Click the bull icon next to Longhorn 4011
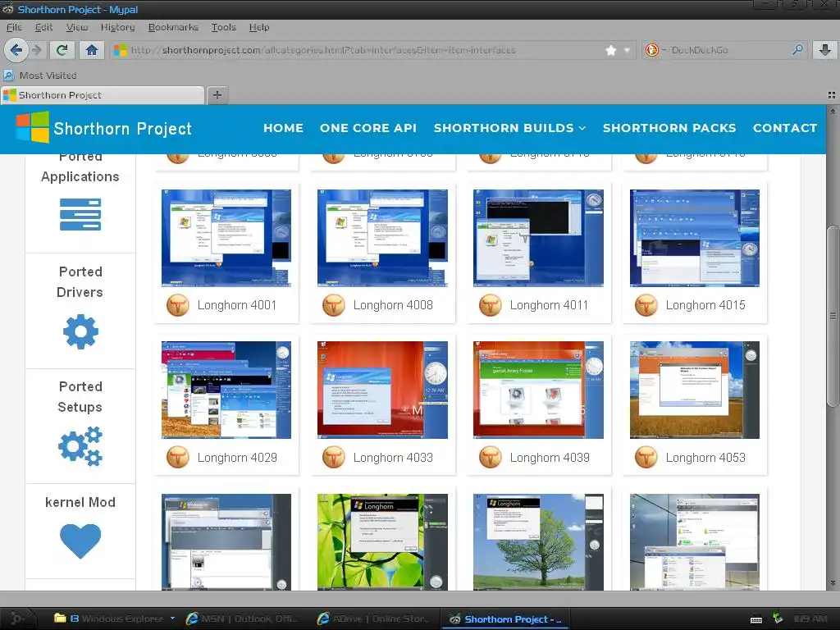The height and width of the screenshot is (630, 840). tap(491, 305)
